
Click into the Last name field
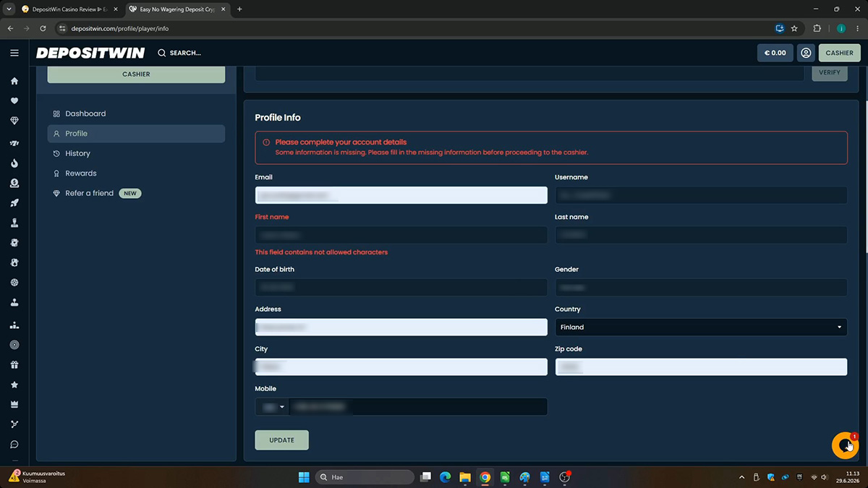(701, 235)
